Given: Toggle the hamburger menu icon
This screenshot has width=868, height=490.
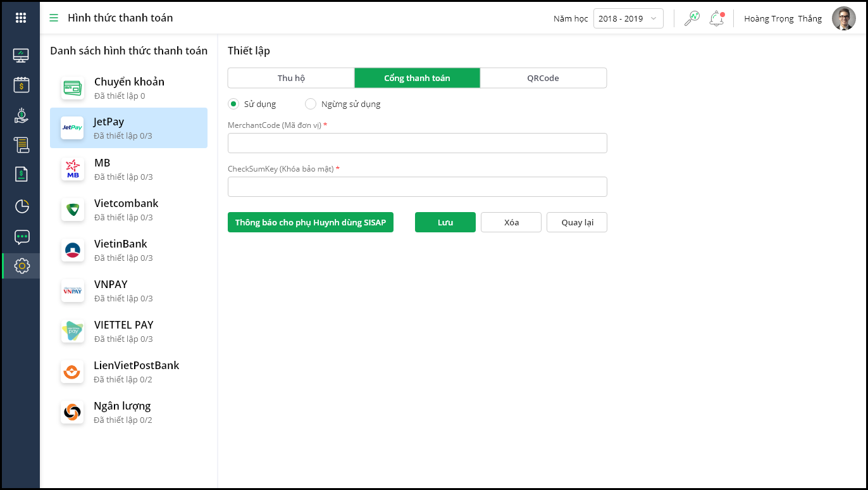Looking at the screenshot, I should [54, 18].
